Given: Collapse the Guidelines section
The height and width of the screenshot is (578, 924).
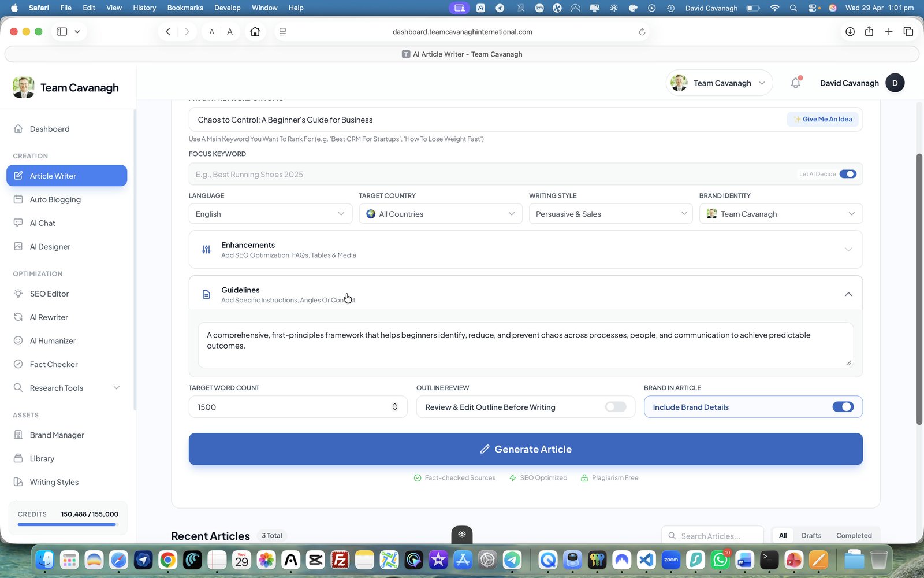Looking at the screenshot, I should 526,294.
